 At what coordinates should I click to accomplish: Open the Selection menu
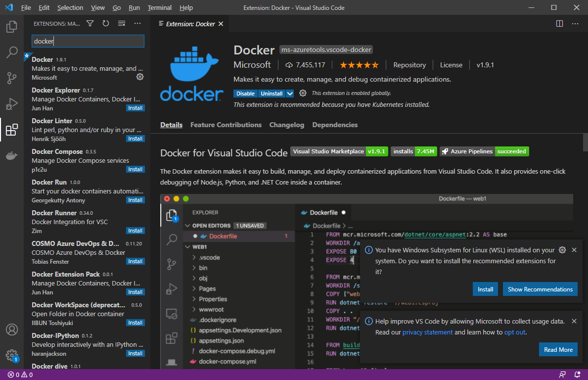click(70, 7)
